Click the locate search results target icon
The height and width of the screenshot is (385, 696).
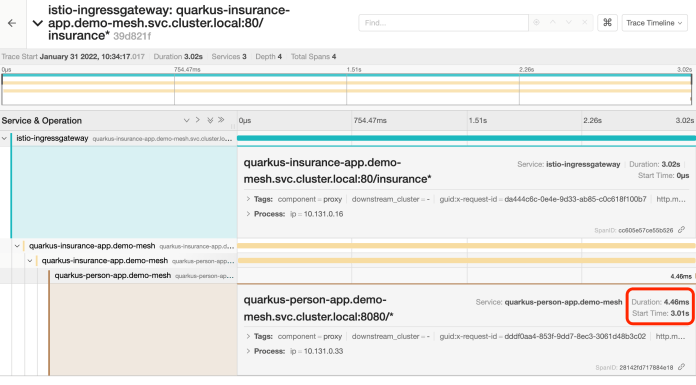click(537, 23)
